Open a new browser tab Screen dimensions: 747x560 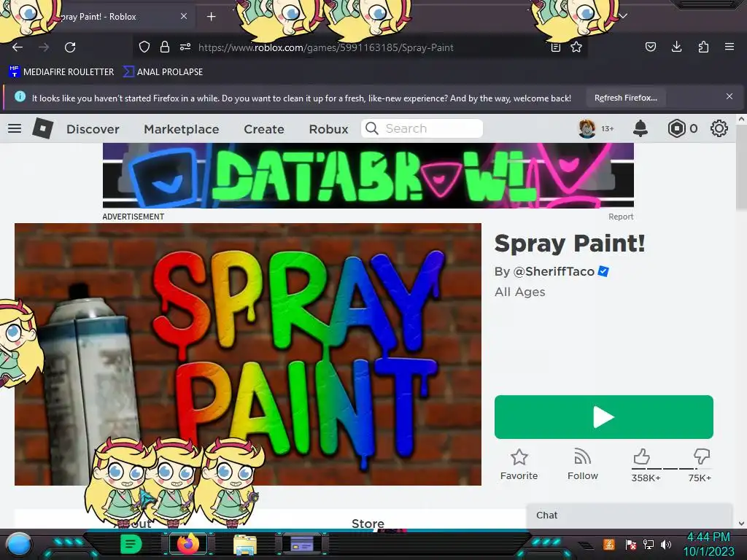(x=211, y=17)
